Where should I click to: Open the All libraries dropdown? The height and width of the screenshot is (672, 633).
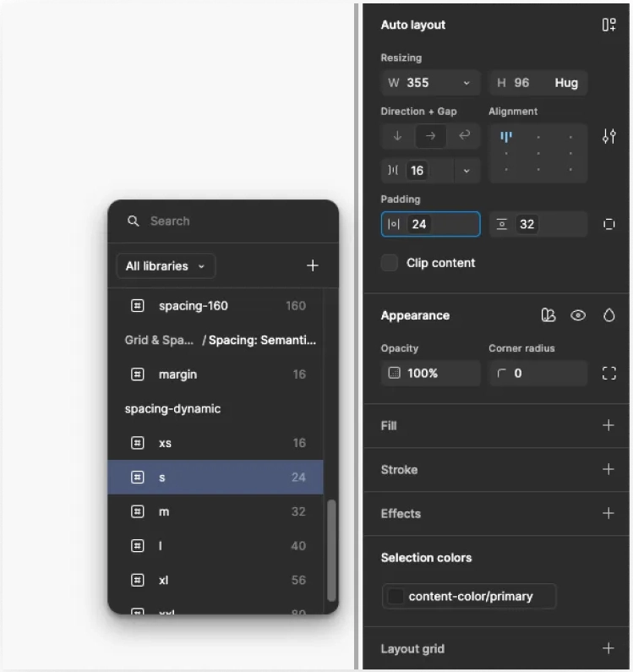pyautogui.click(x=166, y=266)
